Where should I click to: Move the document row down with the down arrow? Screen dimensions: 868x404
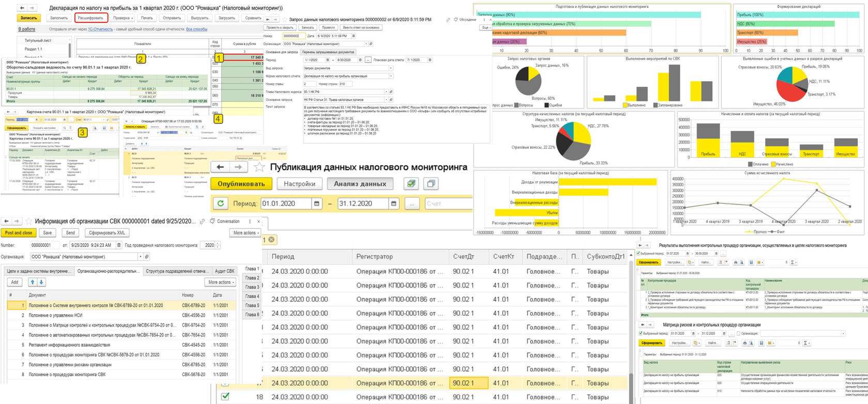click(x=41, y=283)
